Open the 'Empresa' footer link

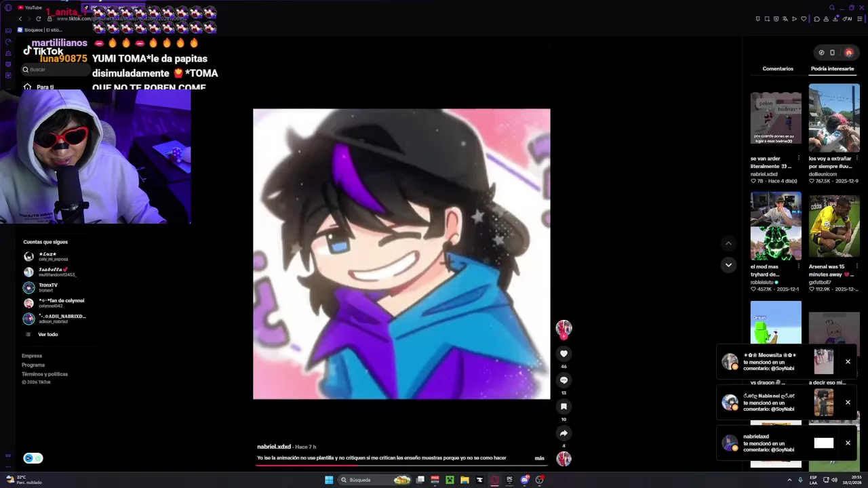click(32, 356)
